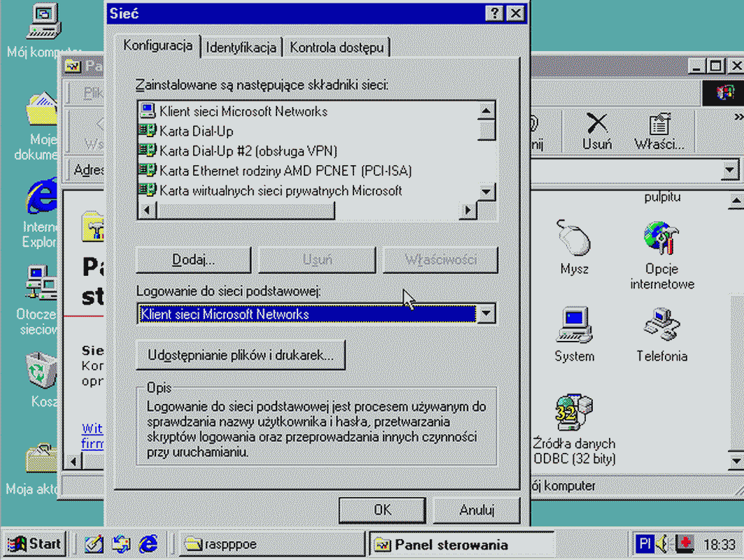Click the volume speaker tray icon
The width and height of the screenshot is (744, 560).
pyautogui.click(x=662, y=544)
